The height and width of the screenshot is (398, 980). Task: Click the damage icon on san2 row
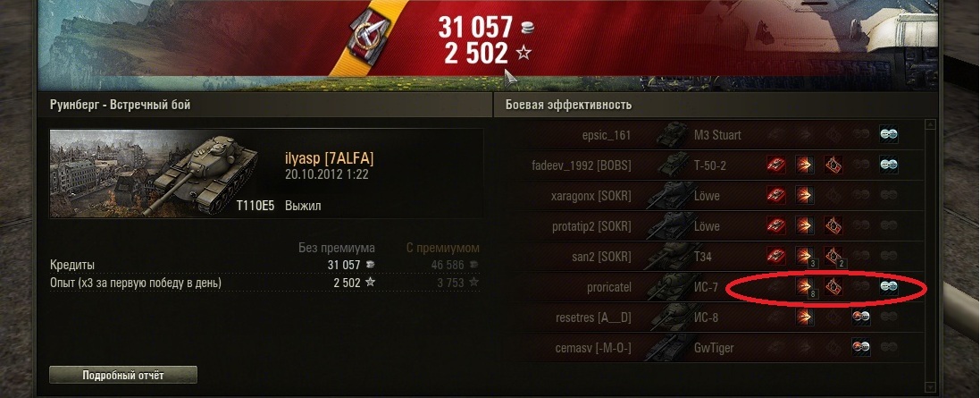click(x=804, y=255)
